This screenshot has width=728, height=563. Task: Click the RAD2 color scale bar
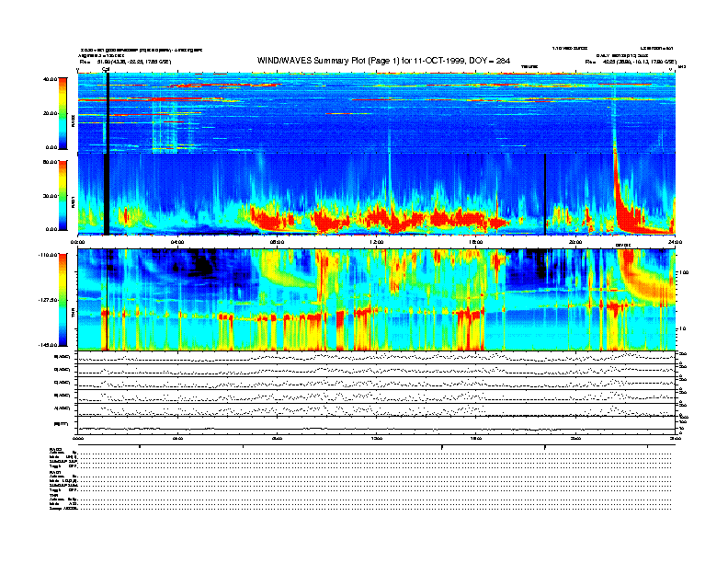[63, 113]
